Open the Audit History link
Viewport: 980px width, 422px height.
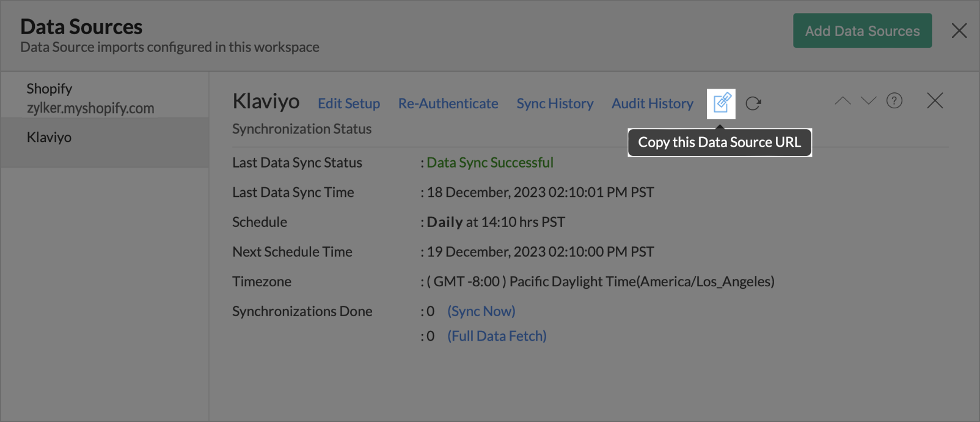pyautogui.click(x=652, y=103)
